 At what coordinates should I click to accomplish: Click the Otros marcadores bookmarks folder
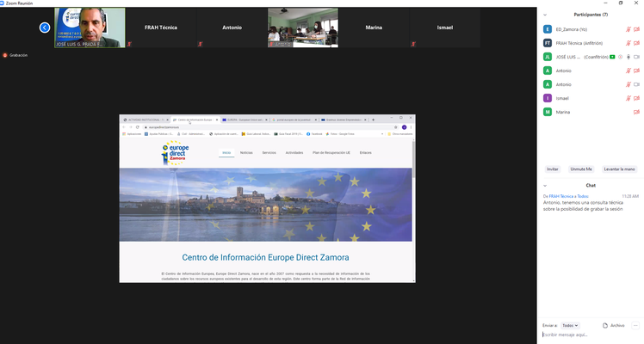(400, 134)
